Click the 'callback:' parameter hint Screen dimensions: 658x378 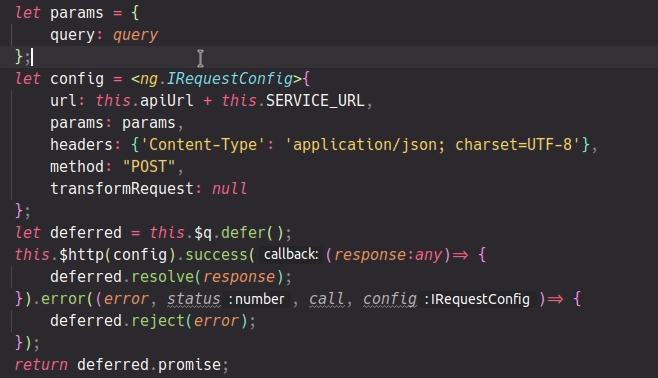point(291,255)
